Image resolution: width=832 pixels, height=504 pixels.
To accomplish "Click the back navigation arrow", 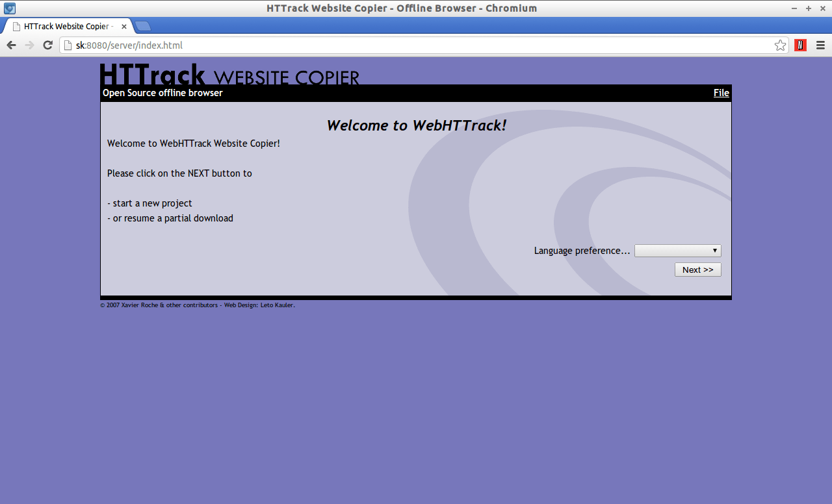I will [11, 45].
